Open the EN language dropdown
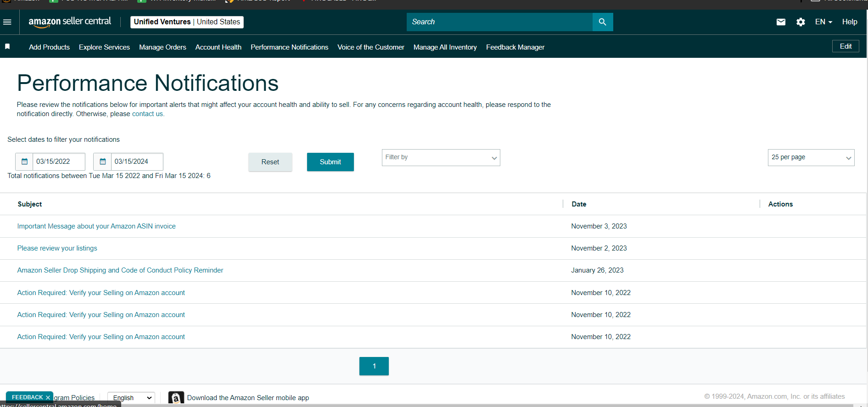The height and width of the screenshot is (407, 868). click(x=823, y=22)
